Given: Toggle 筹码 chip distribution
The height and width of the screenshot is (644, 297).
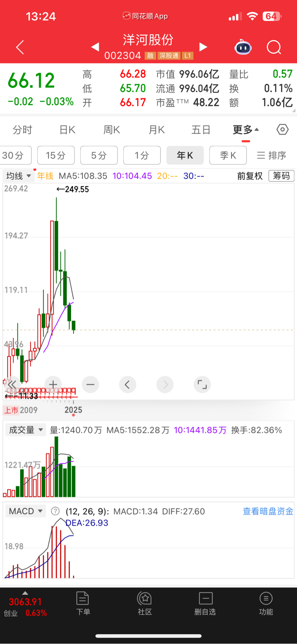Looking at the screenshot, I should point(282,176).
